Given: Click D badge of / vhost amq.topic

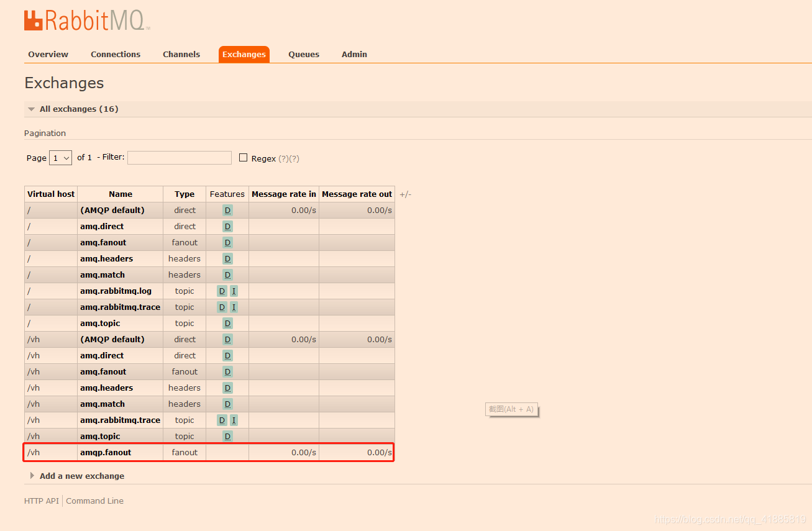Looking at the screenshot, I should point(227,324).
